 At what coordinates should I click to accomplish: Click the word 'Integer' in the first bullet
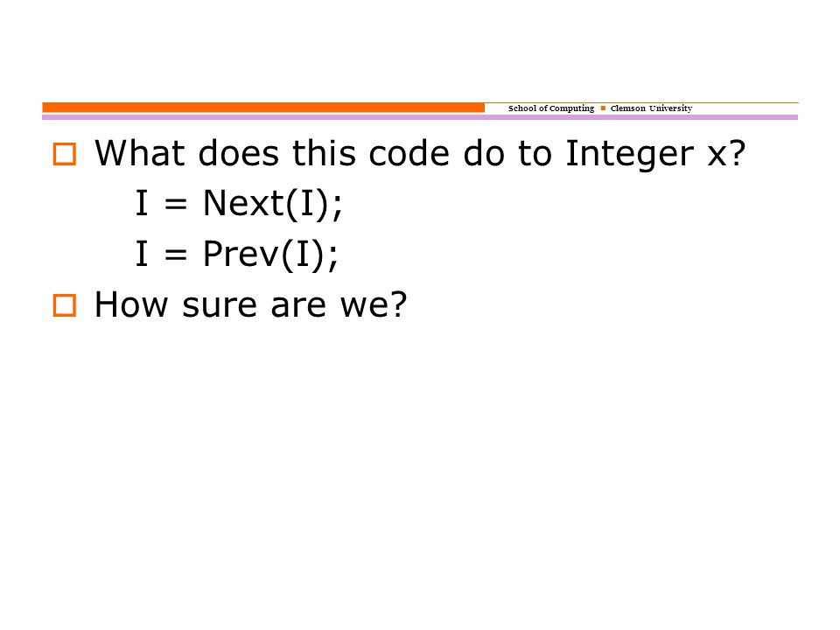(x=629, y=155)
